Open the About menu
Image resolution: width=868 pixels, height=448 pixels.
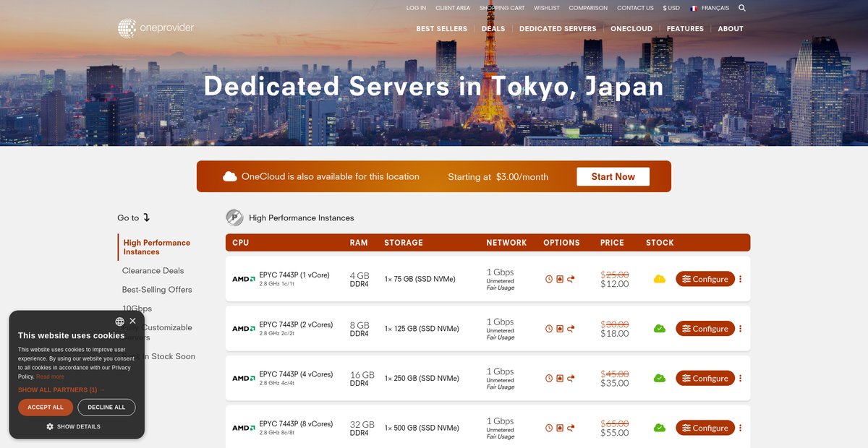pos(731,29)
